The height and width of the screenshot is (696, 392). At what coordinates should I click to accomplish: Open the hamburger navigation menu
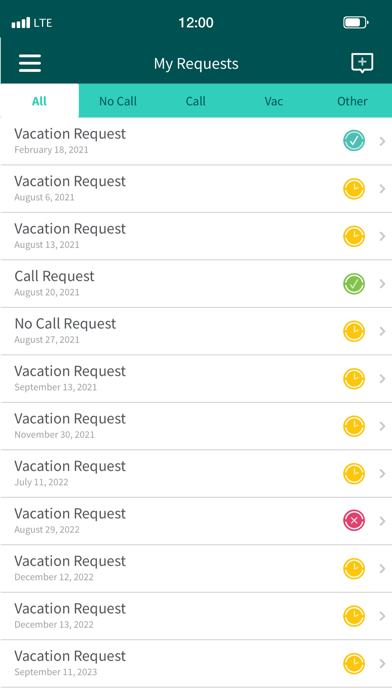30,63
